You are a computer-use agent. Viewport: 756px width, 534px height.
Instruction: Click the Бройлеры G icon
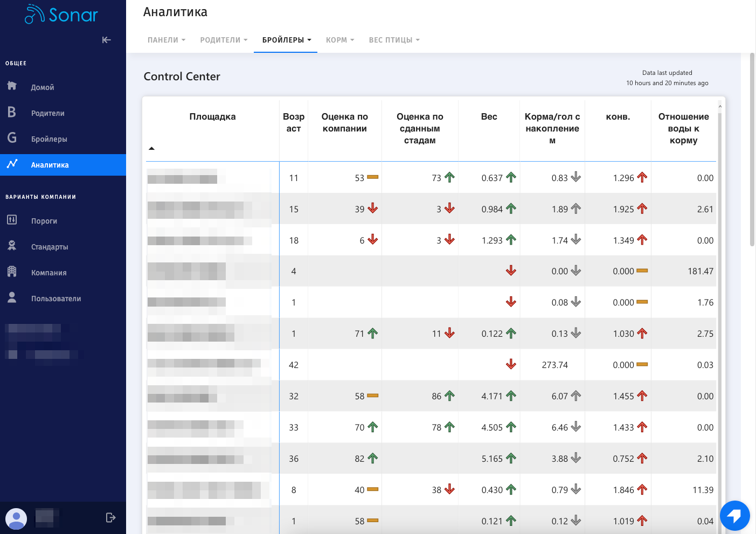(x=12, y=138)
